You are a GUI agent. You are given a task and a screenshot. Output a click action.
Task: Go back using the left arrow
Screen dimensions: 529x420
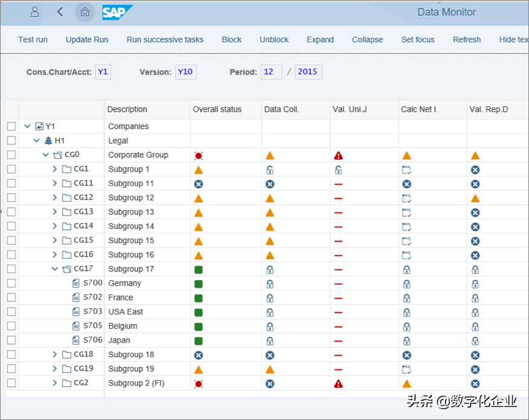coord(60,12)
